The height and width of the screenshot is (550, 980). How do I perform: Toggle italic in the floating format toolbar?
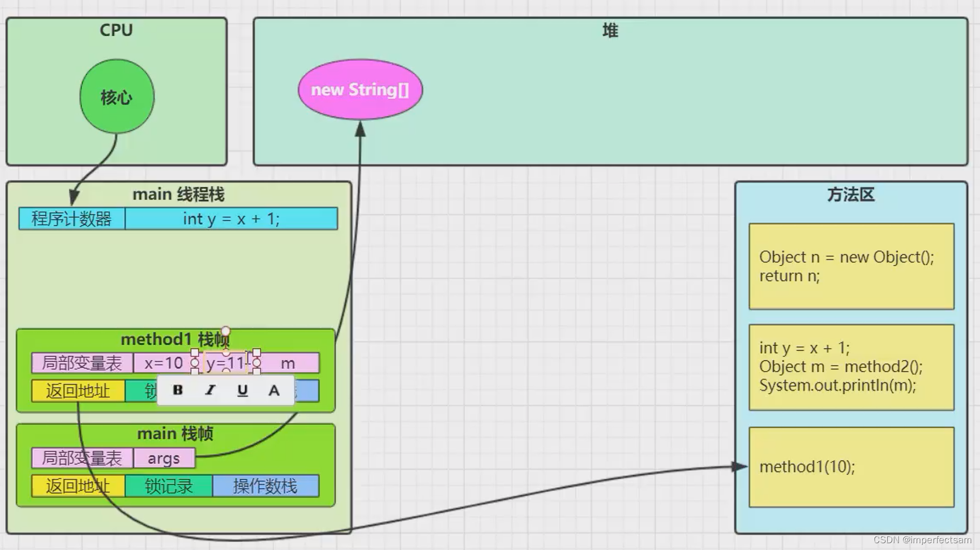click(x=210, y=390)
